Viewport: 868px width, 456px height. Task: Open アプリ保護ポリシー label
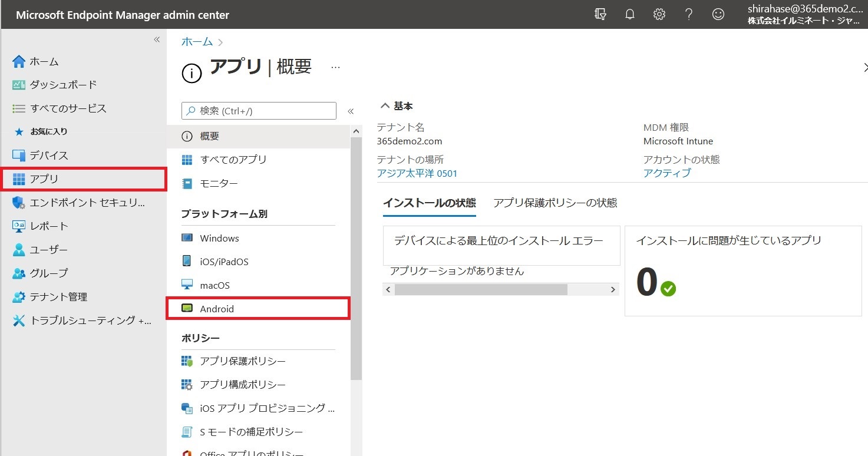click(x=243, y=361)
